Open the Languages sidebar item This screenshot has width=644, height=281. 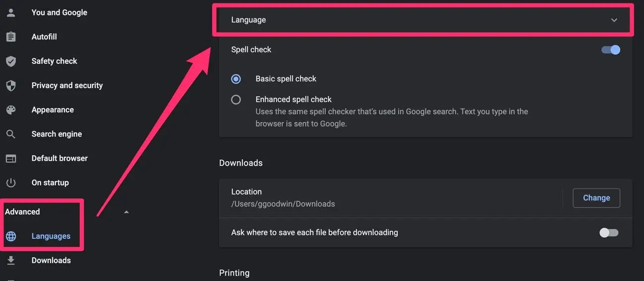(51, 236)
